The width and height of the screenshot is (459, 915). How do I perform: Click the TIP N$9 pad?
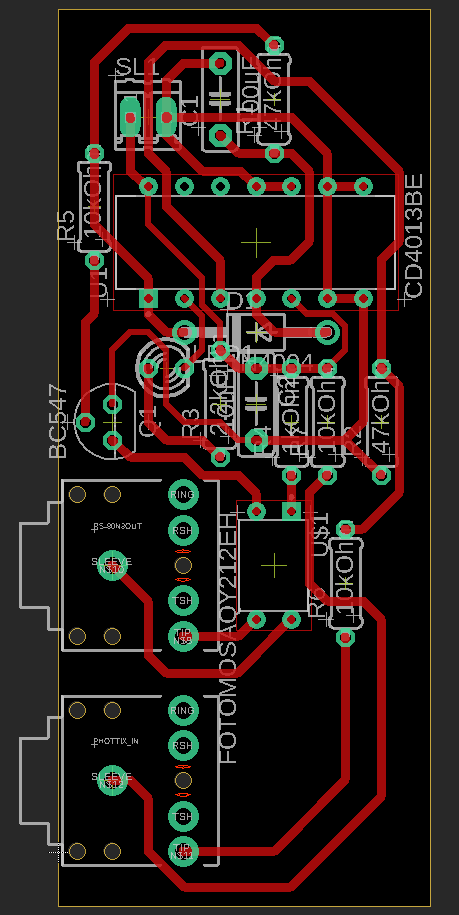pyautogui.click(x=183, y=636)
